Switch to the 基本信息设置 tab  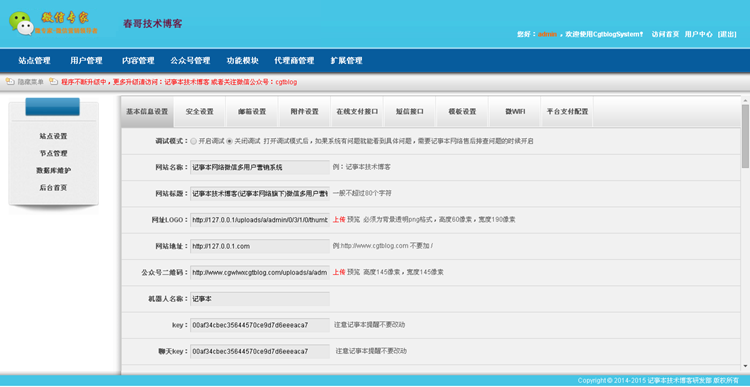(x=147, y=111)
